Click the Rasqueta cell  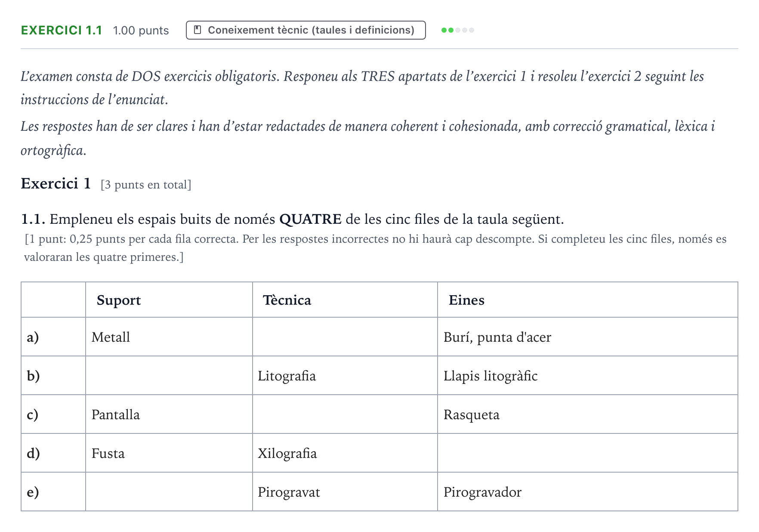click(x=588, y=414)
